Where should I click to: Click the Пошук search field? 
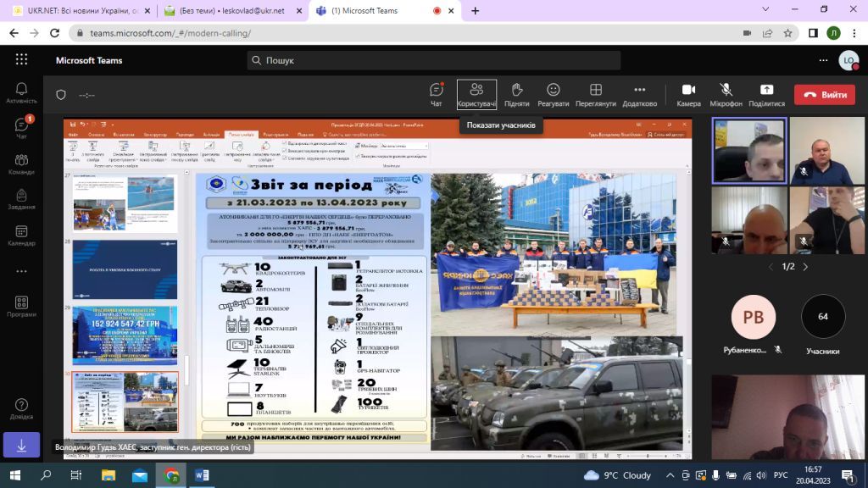[x=434, y=60]
